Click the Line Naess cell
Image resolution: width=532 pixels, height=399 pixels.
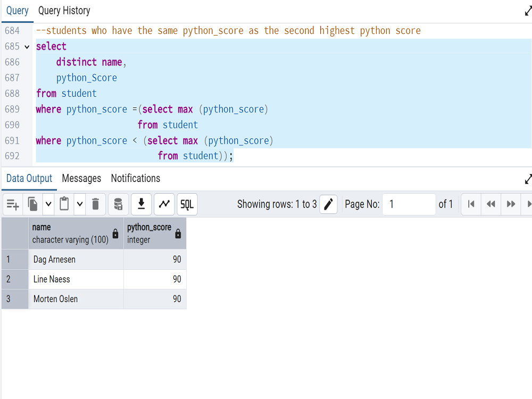tap(76, 279)
